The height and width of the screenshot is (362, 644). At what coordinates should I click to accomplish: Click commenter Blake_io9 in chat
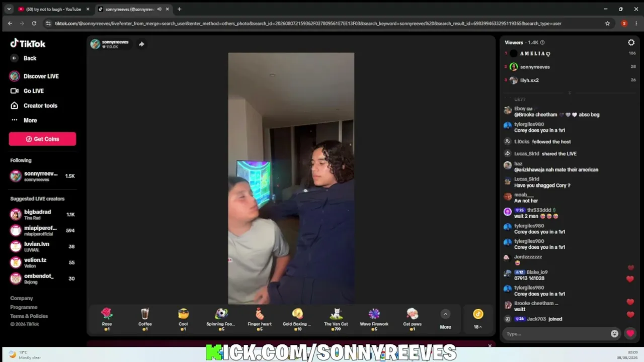(x=537, y=273)
